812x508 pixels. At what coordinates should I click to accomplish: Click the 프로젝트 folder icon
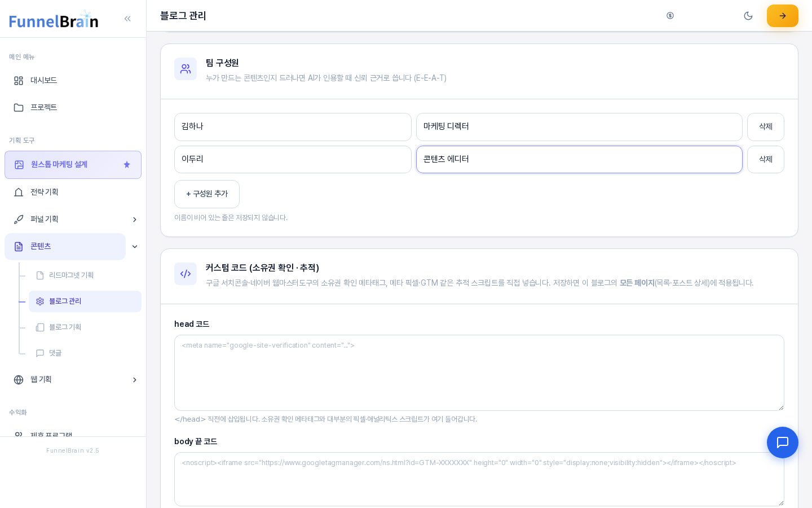pyautogui.click(x=19, y=108)
